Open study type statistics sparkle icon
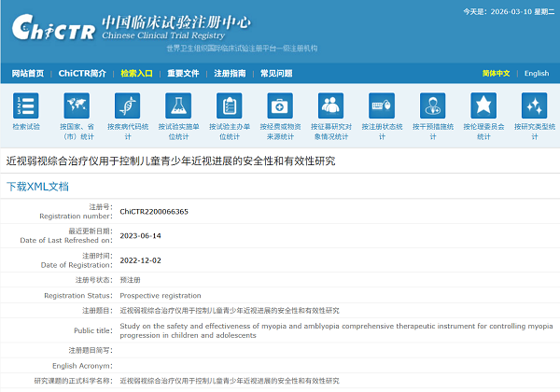Screen dimensions: 560x392 [534, 105]
